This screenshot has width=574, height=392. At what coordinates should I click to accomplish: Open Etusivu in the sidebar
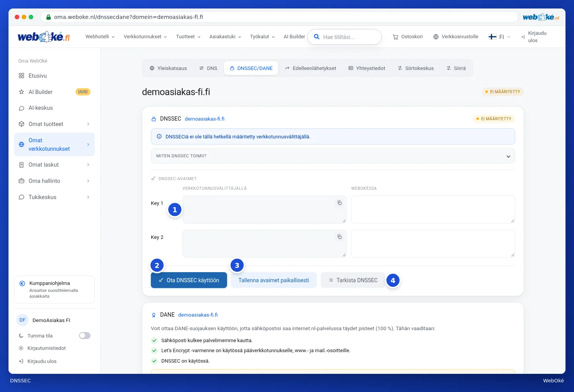(x=54, y=76)
